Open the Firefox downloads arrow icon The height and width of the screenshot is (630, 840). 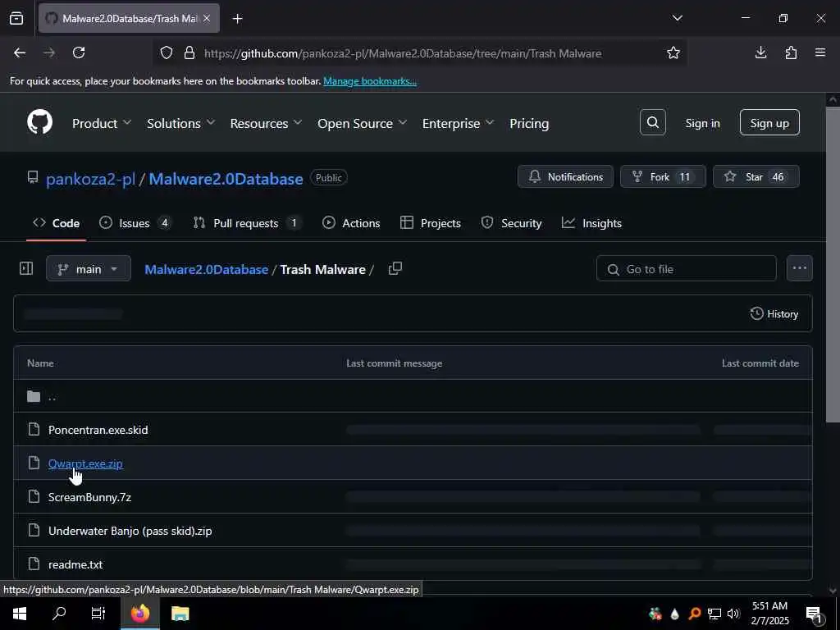pyautogui.click(x=760, y=52)
